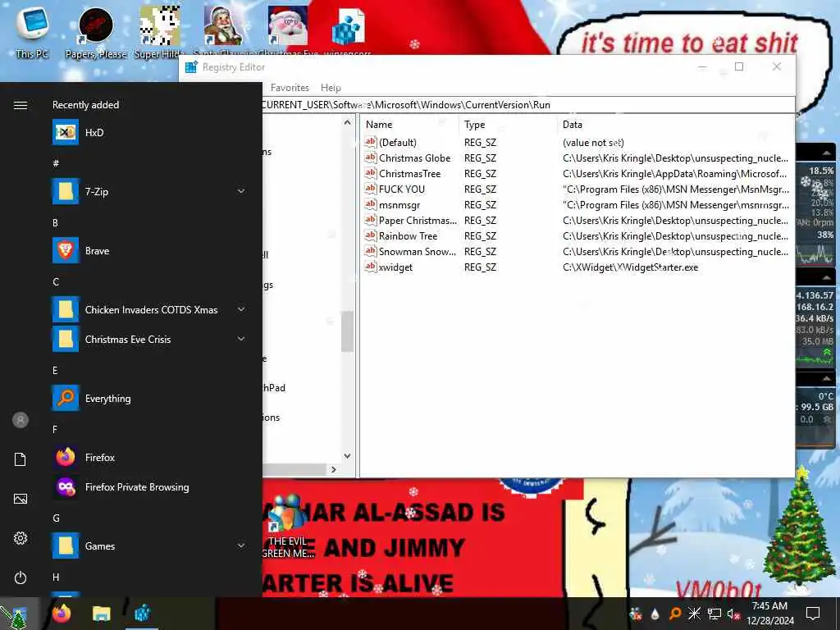Open Pictures from Start sidebar
The width and height of the screenshot is (840, 630).
point(21,499)
